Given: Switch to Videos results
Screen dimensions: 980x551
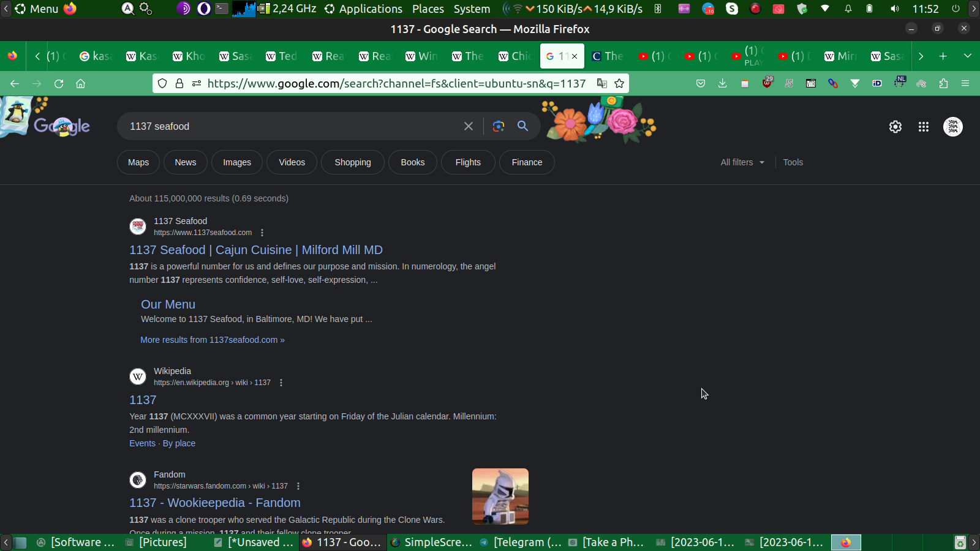Looking at the screenshot, I should pyautogui.click(x=292, y=162).
